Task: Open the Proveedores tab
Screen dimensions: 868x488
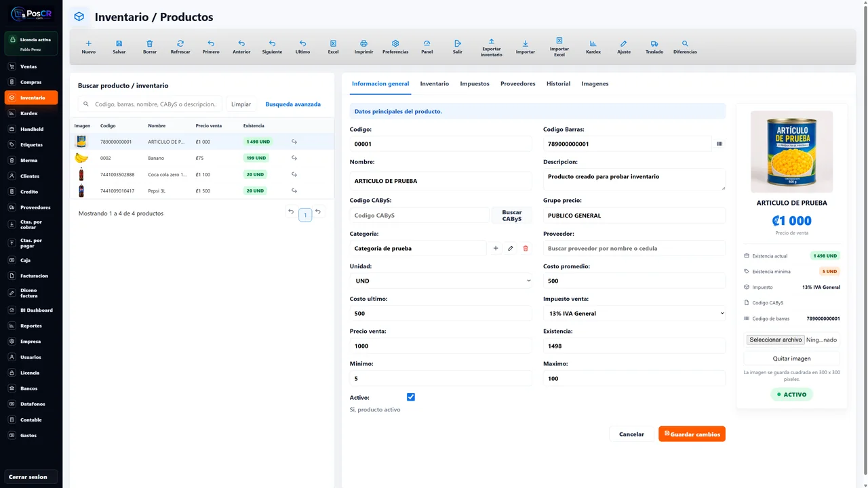Action: pos(518,84)
